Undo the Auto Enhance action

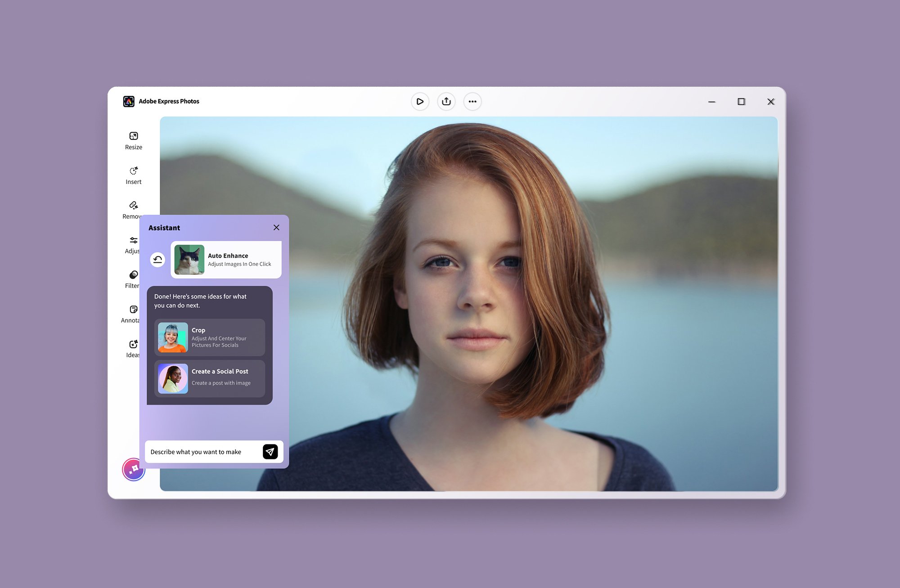tap(157, 260)
